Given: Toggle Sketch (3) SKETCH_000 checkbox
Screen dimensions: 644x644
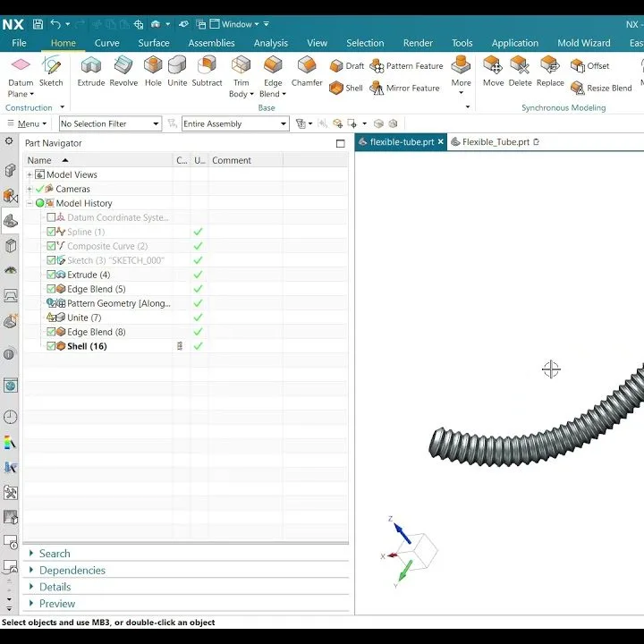Looking at the screenshot, I should [51, 260].
